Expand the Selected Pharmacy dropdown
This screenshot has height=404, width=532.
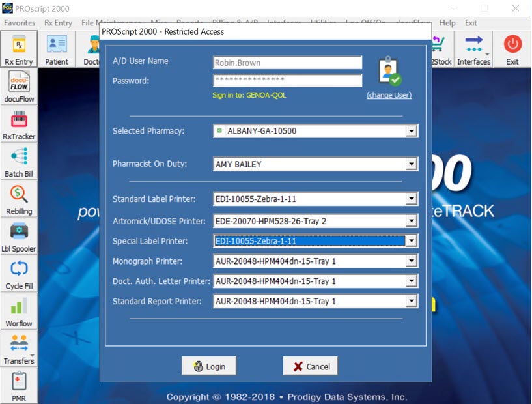411,131
